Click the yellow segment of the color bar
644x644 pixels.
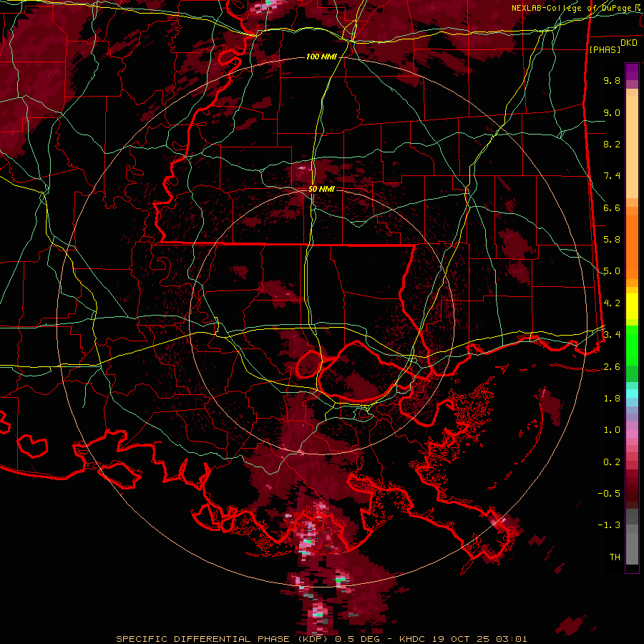632,306
